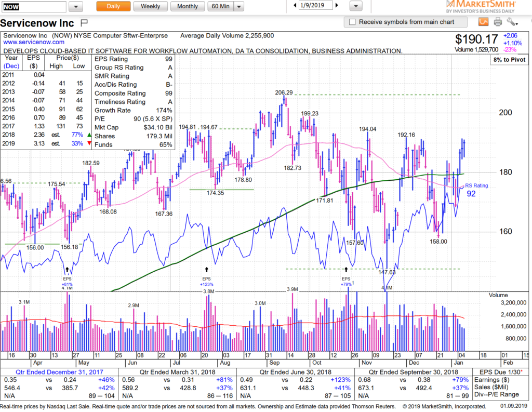This screenshot has height=412, width=532.
Task: Click the 2019 33% estimate growth value
Action: (77, 143)
